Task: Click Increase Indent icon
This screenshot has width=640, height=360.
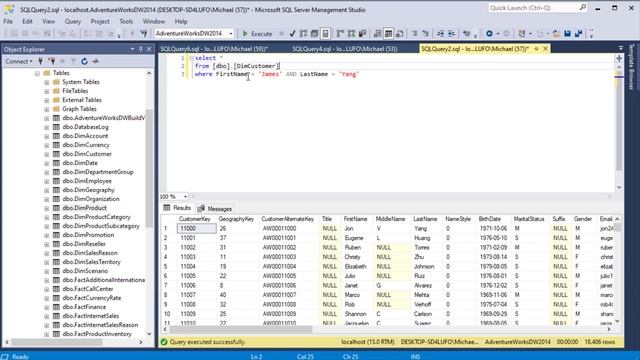Action: 451,34
